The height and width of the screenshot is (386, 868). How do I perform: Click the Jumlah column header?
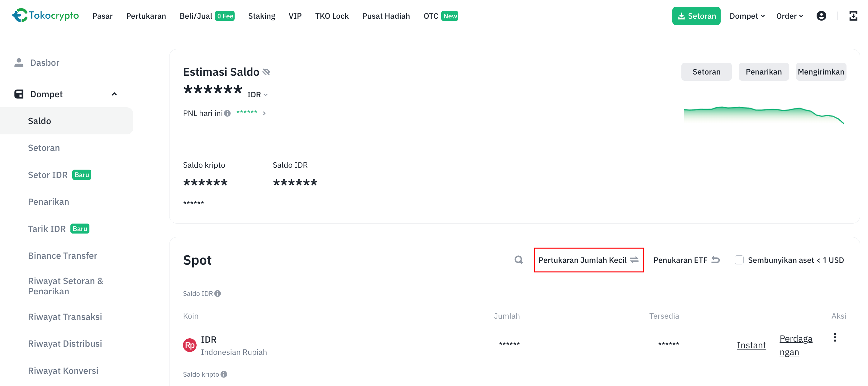507,316
